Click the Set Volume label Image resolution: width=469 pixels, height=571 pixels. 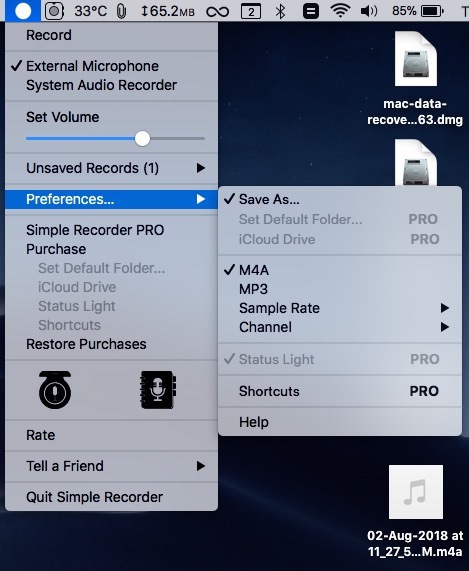(x=63, y=117)
